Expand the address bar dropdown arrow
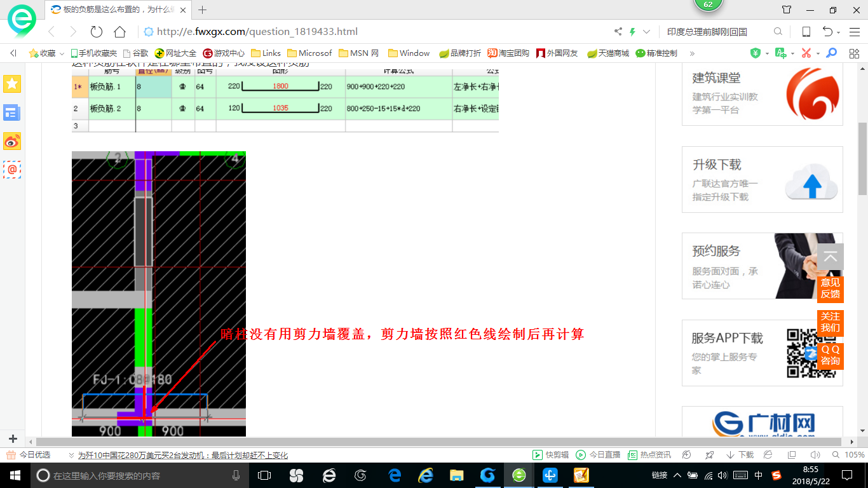868x488 pixels. click(x=647, y=32)
